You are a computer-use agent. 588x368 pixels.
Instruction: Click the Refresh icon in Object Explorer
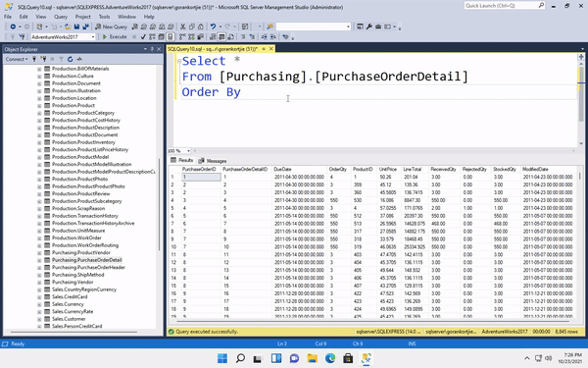(70, 59)
